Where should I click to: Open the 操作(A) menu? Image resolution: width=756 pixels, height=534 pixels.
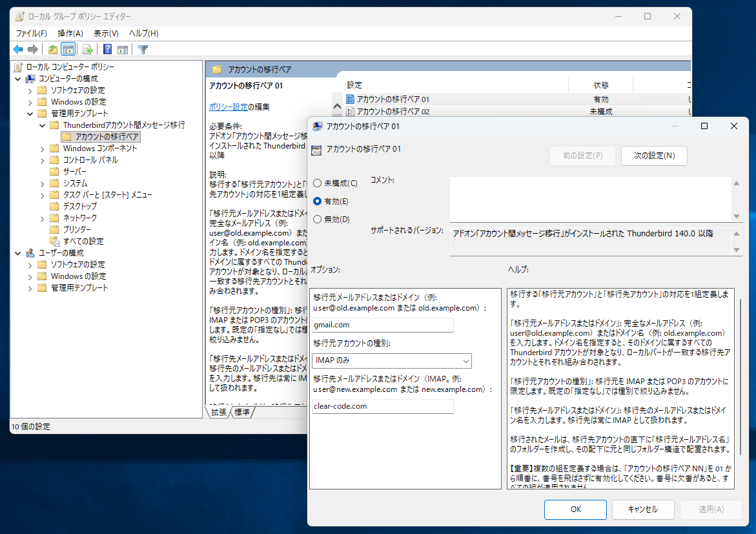pos(70,34)
